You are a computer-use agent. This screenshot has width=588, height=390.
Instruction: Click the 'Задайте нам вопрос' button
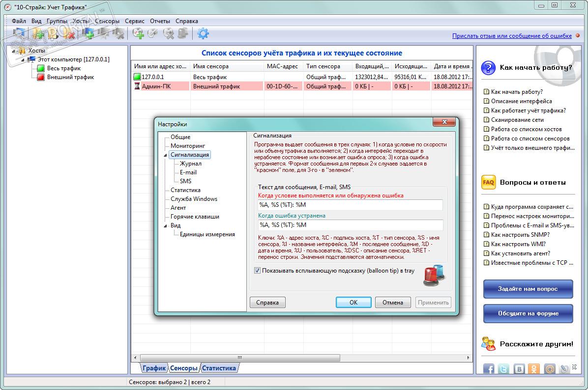528,289
